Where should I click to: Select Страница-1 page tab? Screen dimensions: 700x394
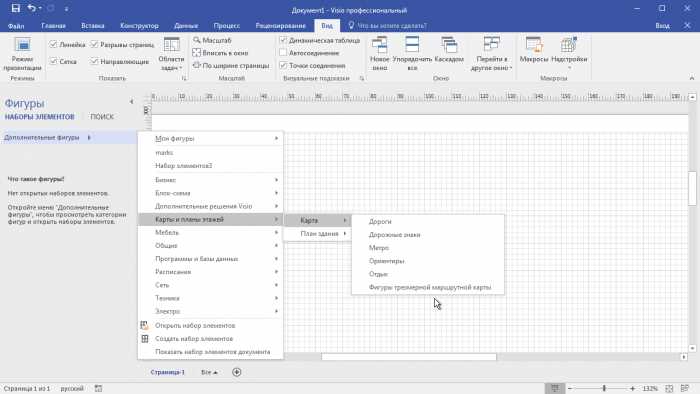[x=167, y=372]
